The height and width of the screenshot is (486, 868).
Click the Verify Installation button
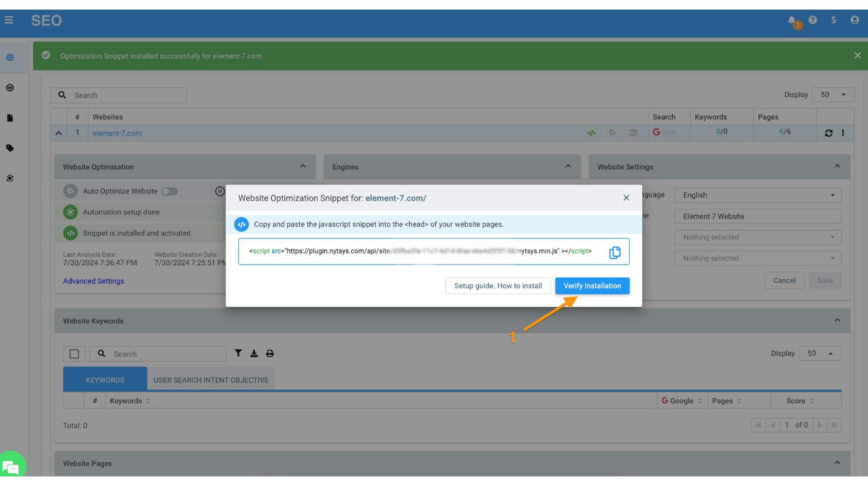tap(592, 286)
